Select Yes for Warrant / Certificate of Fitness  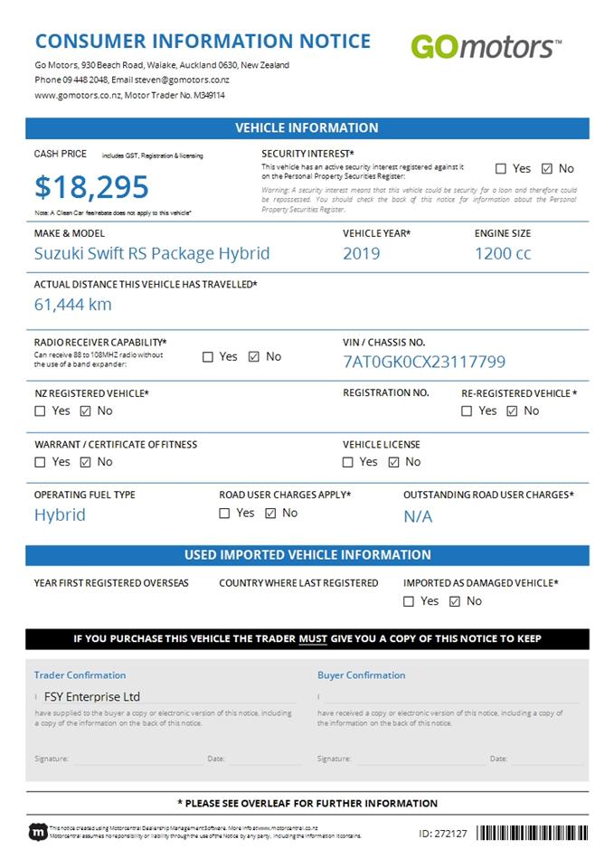(x=40, y=462)
